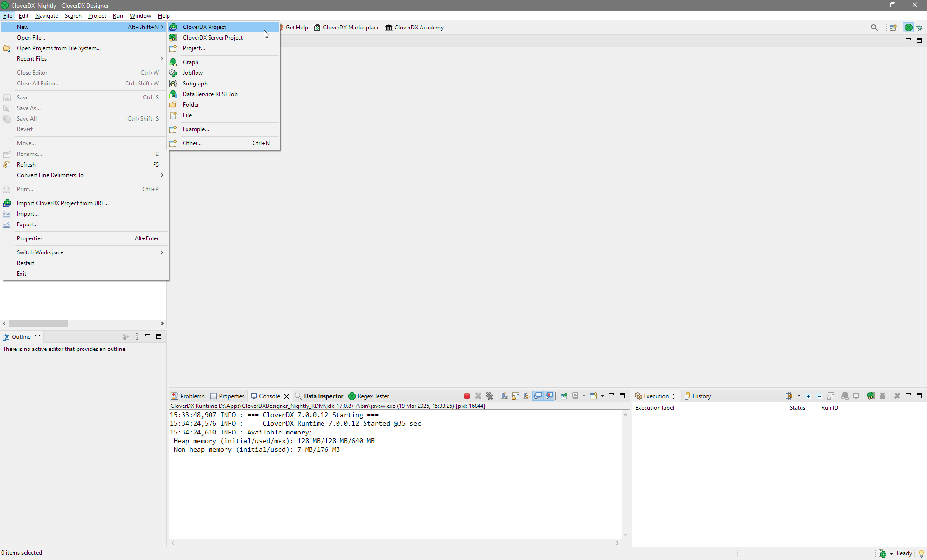Toggle Show Console on Standard Out
This screenshot has height=560, width=927.
pyautogui.click(x=538, y=396)
